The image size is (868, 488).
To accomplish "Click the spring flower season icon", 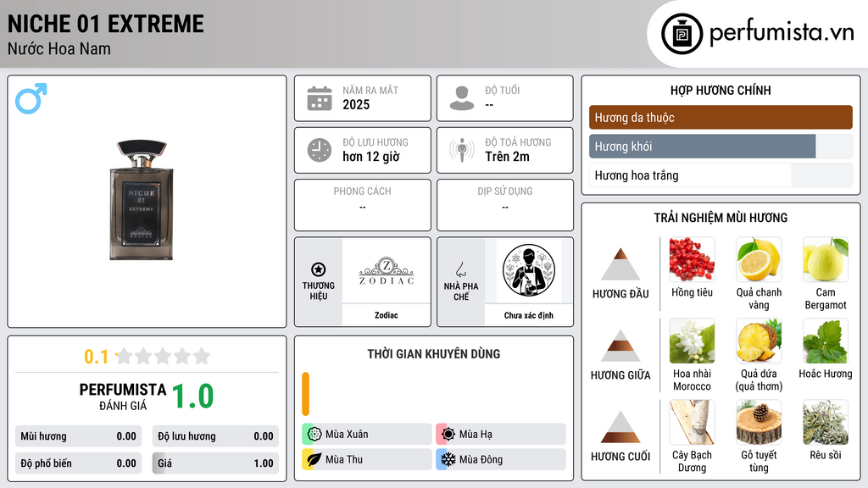I will coord(314,435).
